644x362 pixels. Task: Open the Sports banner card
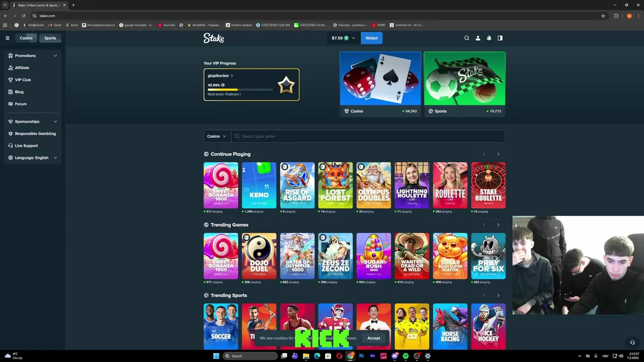tap(464, 84)
